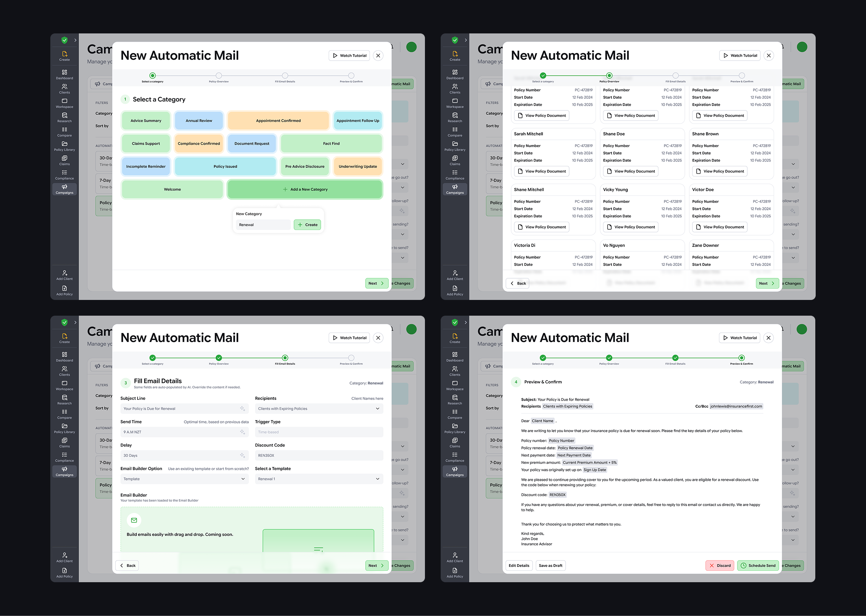Select the Policy Issued category tile
This screenshot has height=616, width=866.
pyautogui.click(x=225, y=167)
